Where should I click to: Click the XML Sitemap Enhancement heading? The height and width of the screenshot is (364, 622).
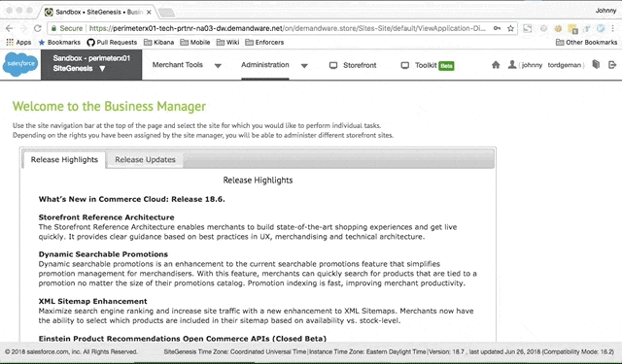click(x=93, y=301)
